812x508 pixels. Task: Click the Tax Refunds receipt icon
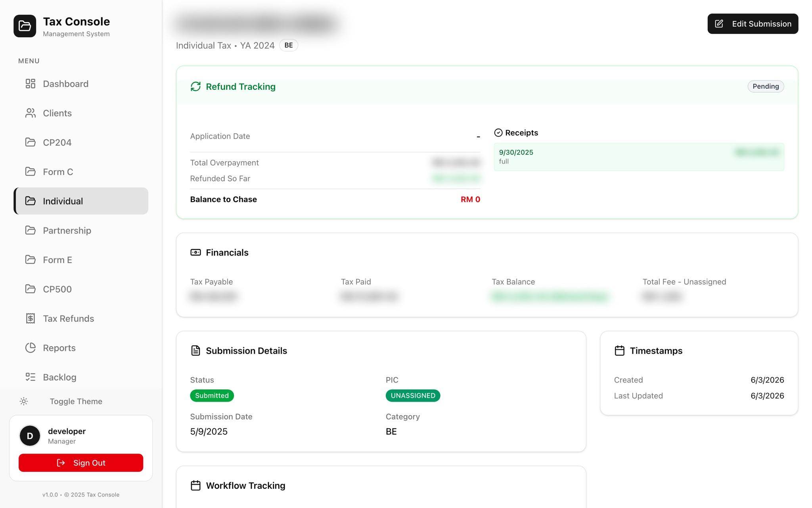(x=31, y=318)
